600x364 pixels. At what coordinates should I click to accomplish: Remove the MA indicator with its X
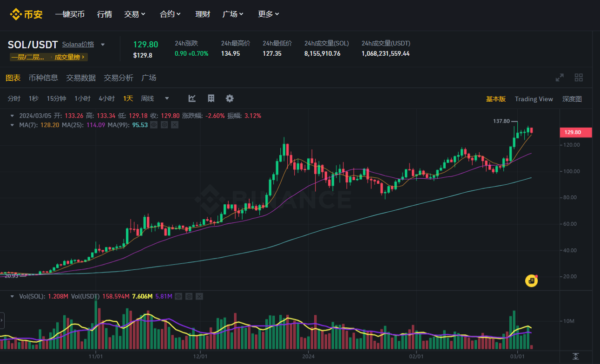tap(175, 125)
